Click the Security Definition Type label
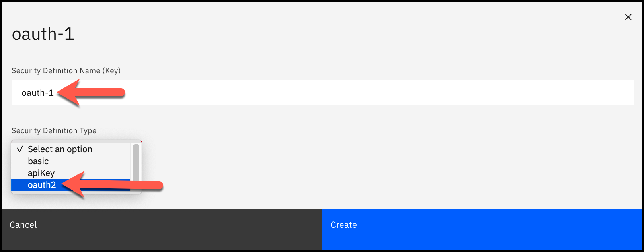This screenshot has width=644, height=252. click(x=54, y=130)
